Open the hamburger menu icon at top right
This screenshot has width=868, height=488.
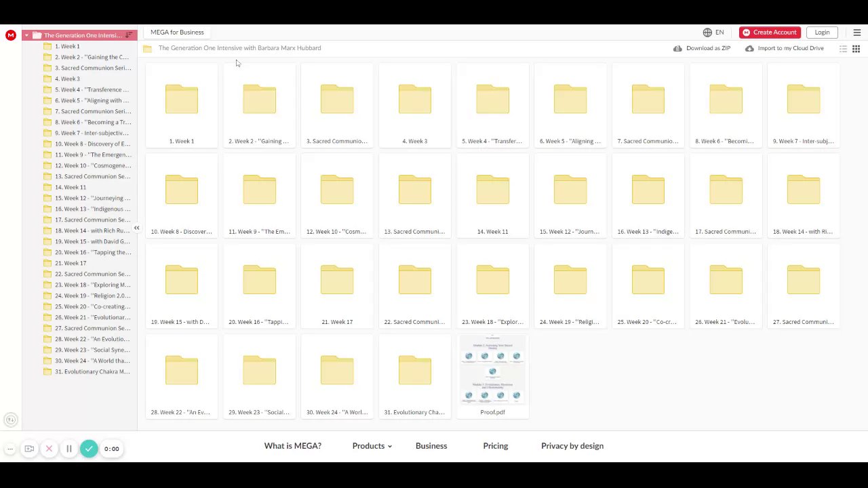(857, 33)
